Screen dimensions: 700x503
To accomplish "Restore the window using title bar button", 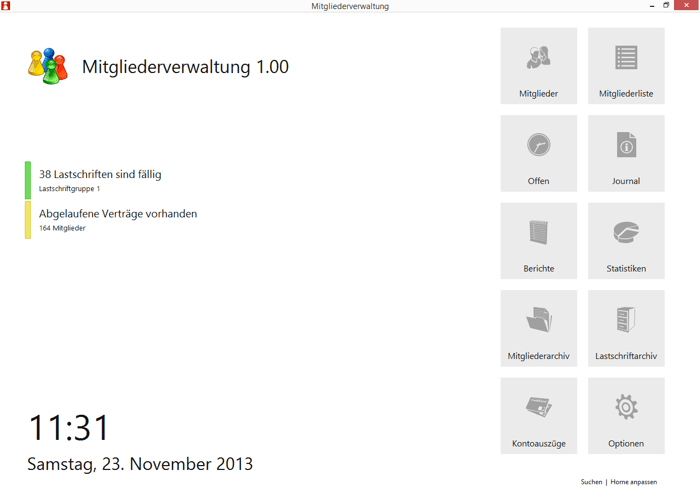I will click(x=667, y=6).
